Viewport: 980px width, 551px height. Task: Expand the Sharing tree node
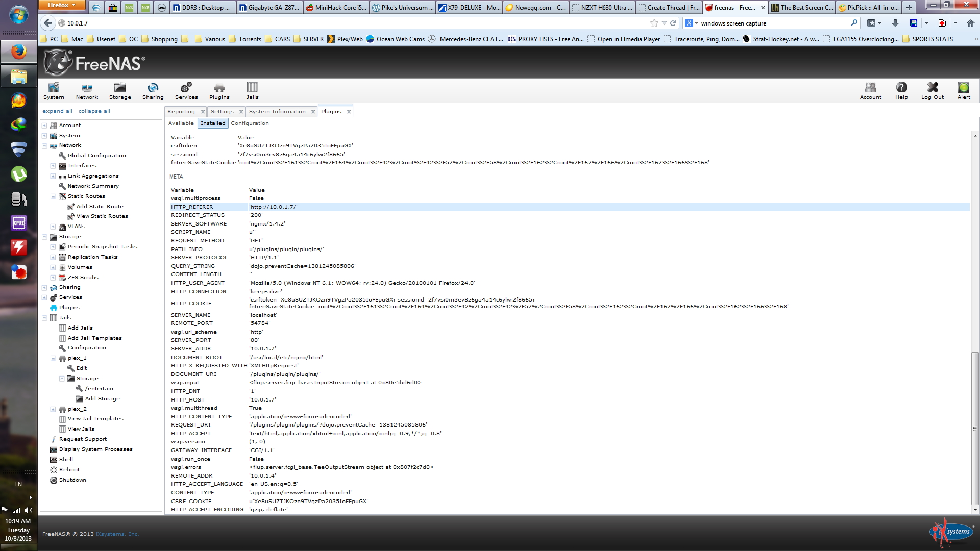(x=44, y=288)
